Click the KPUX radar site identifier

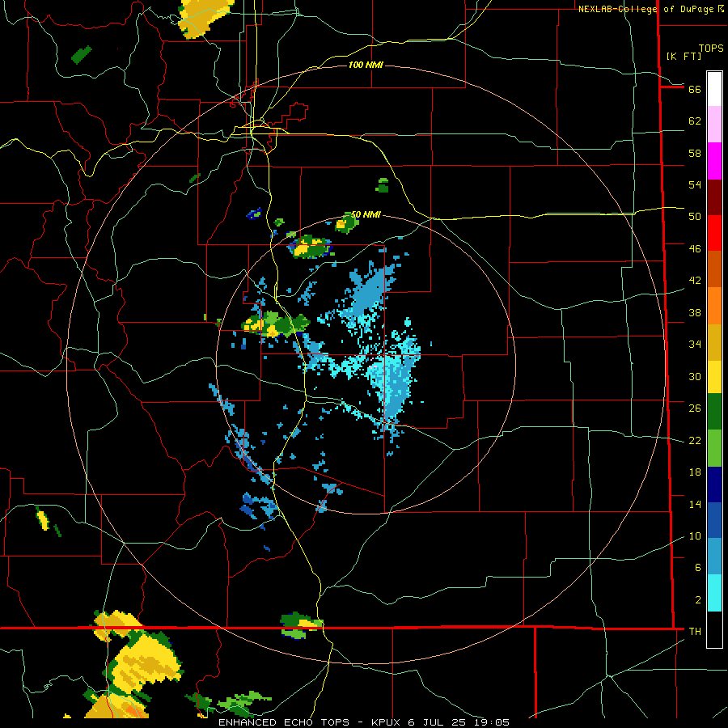[x=387, y=722]
